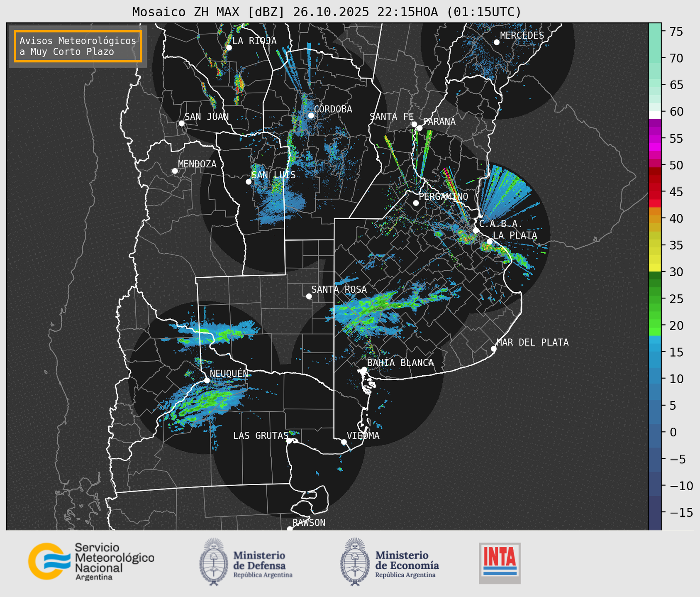Click the Ministerio de Economía crest
Viewport: 700px width, 597px height.
354,562
